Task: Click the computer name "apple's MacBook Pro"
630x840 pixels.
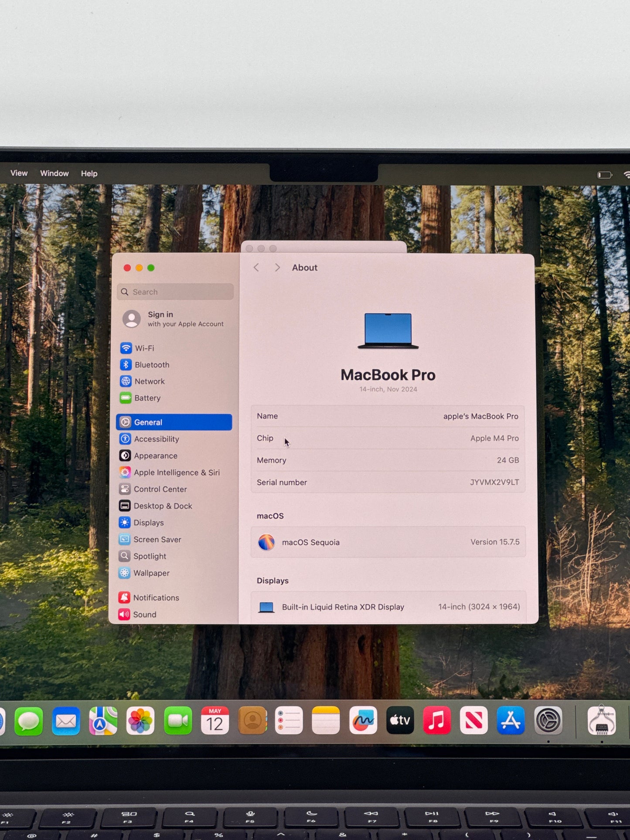Action: click(x=481, y=416)
